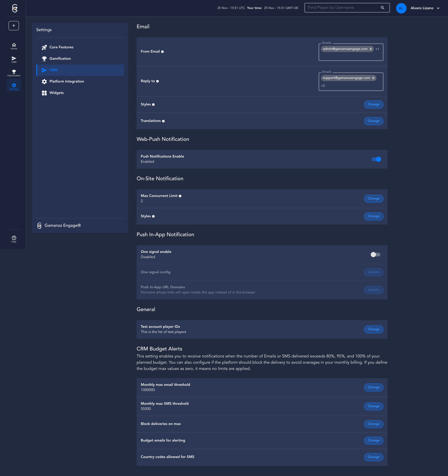Remove support@gamanzaengage.com email chip
This screenshot has height=476, width=448.
click(x=373, y=78)
